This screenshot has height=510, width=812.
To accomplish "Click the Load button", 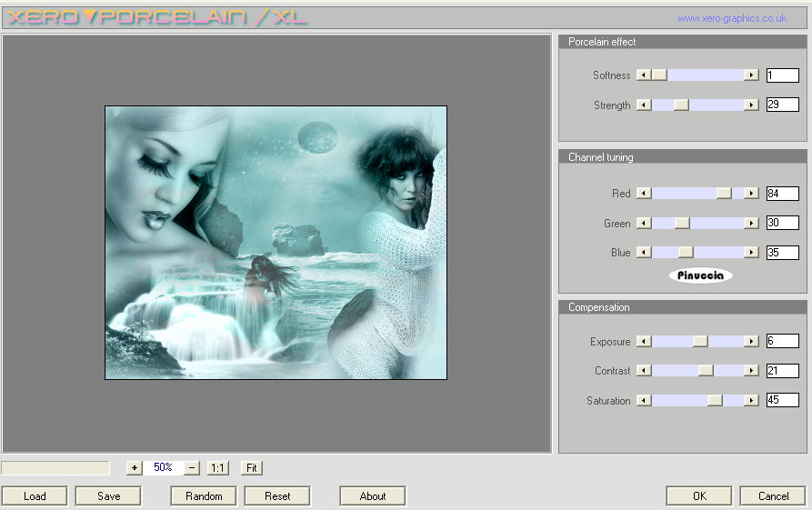I will pyautogui.click(x=35, y=496).
